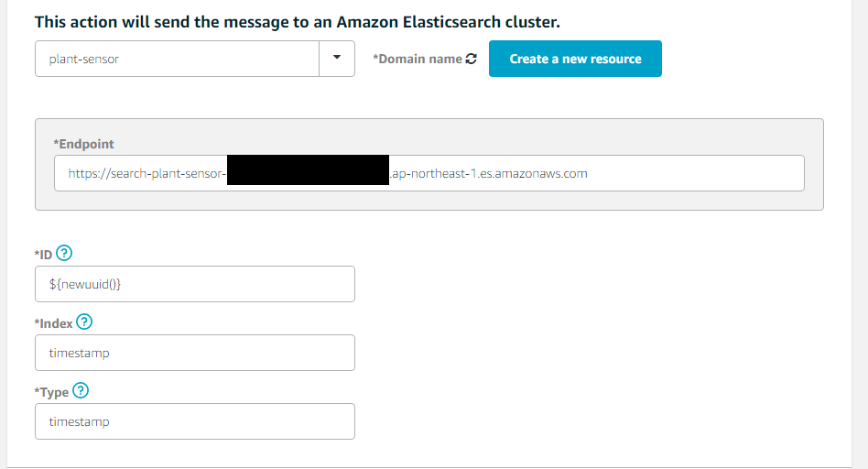Click the ap-northeast-1.es.amazonaws.com endpoint text
868x469 pixels.
[489, 173]
